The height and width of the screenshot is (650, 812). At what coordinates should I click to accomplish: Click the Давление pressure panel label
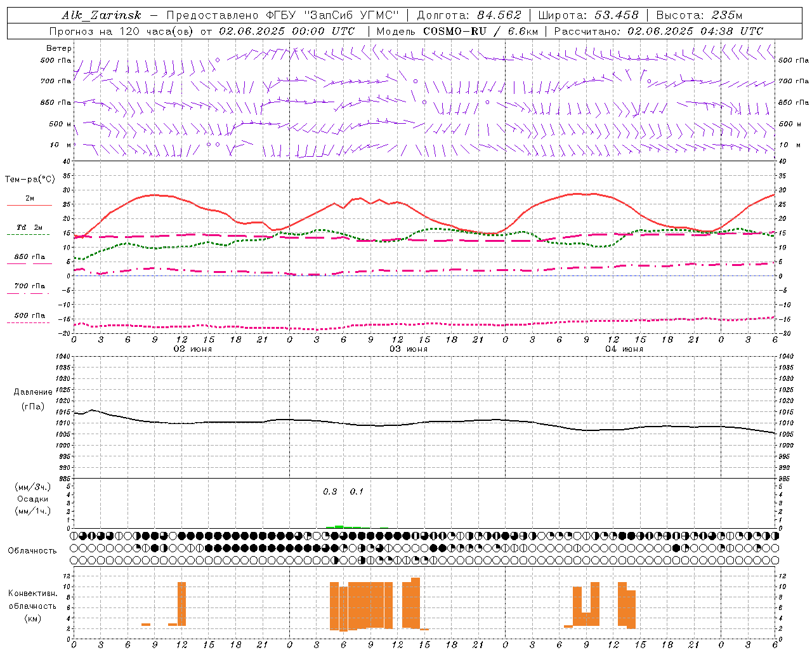[33, 392]
